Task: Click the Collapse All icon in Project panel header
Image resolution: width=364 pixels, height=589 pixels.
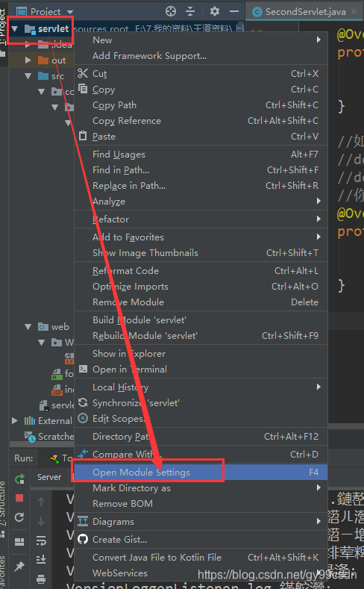Action: pyautogui.click(x=190, y=11)
